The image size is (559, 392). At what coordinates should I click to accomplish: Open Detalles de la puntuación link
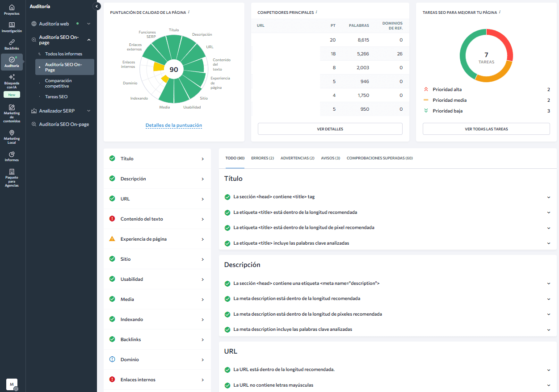tap(174, 125)
